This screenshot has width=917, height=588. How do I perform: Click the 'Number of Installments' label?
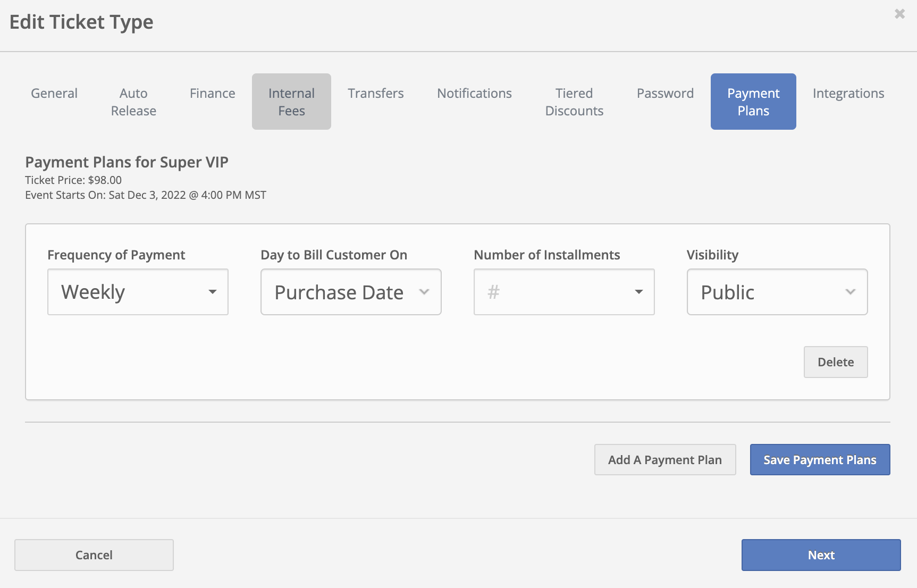(546, 255)
